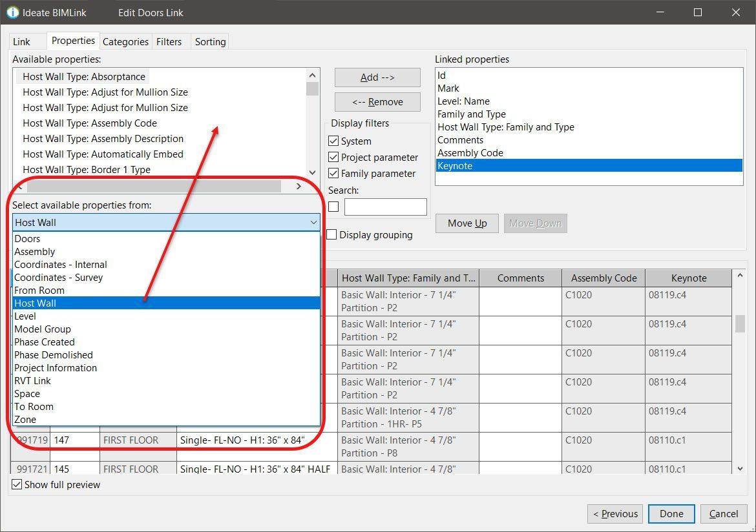The width and height of the screenshot is (756, 532).
Task: Choose Phase Demolished option
Action: pos(166,354)
